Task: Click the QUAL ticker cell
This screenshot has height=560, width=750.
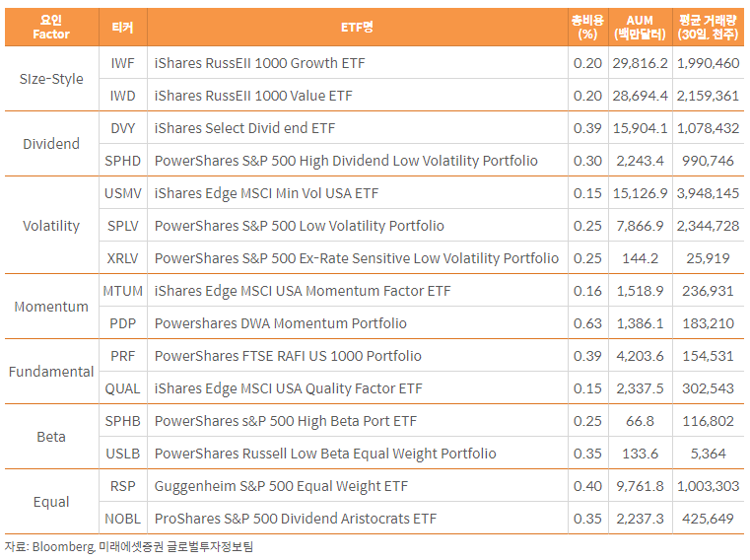Action: pos(122,388)
